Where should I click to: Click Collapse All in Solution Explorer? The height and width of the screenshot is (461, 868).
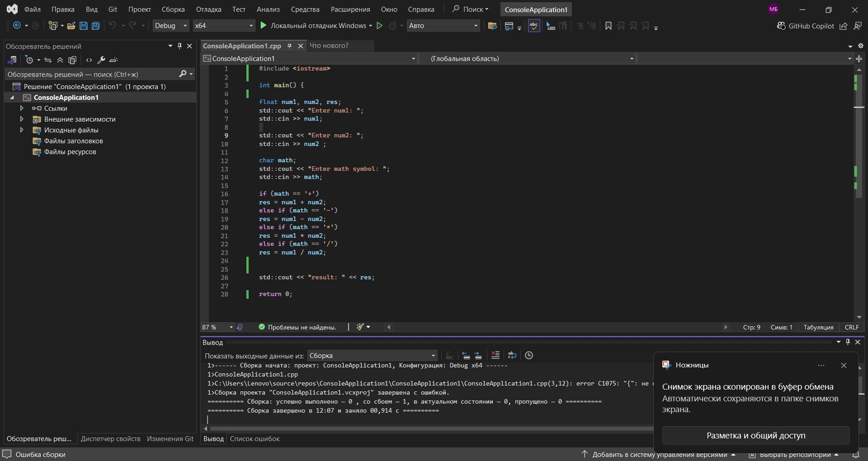coord(60,60)
